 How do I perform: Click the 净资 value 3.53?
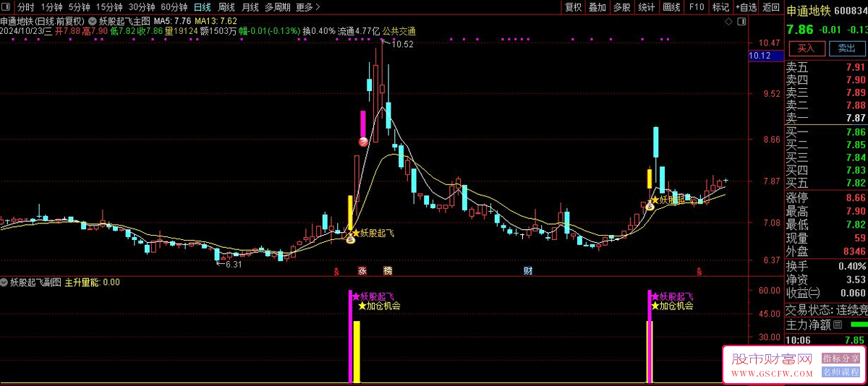pyautogui.click(x=856, y=279)
